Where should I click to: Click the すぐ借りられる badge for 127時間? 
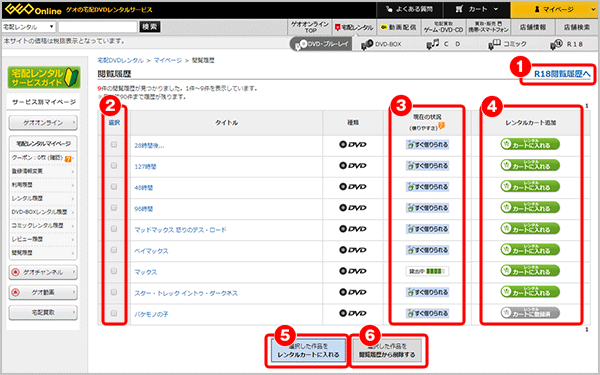tap(427, 166)
